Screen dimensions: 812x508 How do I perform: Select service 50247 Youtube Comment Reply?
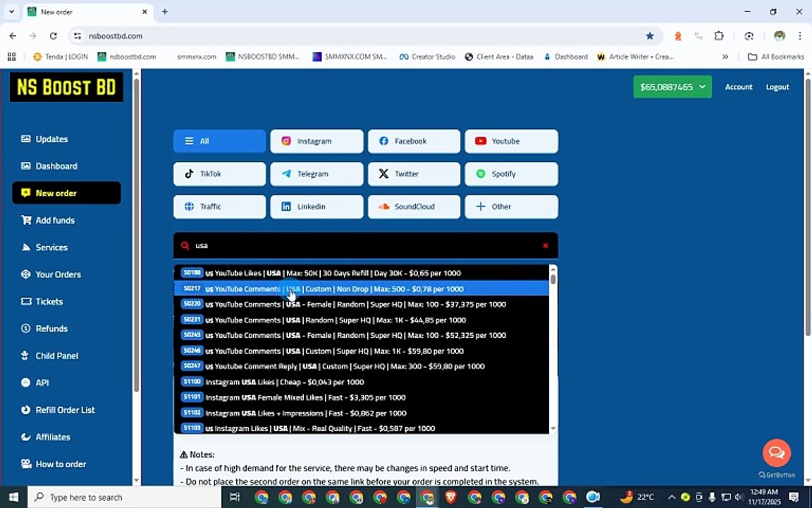click(362, 366)
